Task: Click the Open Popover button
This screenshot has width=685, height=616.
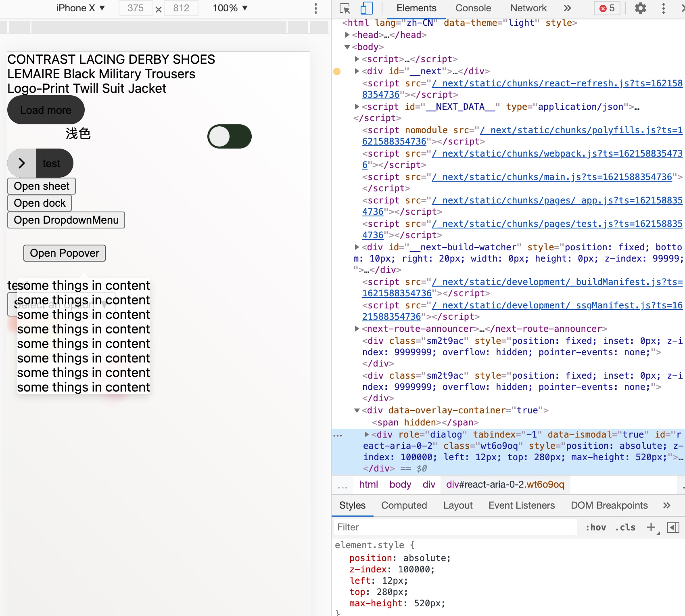Action: [64, 253]
